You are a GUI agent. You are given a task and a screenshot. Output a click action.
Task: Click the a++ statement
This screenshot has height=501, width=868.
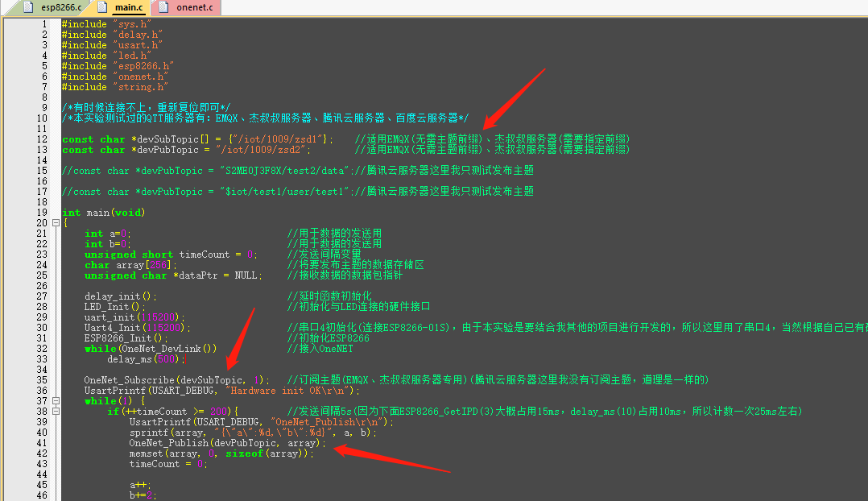(140, 485)
